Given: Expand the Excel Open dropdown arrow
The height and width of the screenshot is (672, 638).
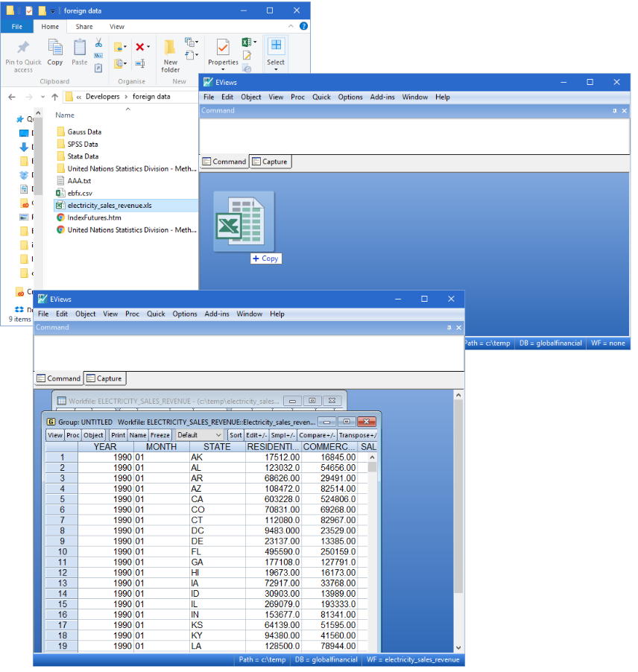Looking at the screenshot, I should point(255,42).
